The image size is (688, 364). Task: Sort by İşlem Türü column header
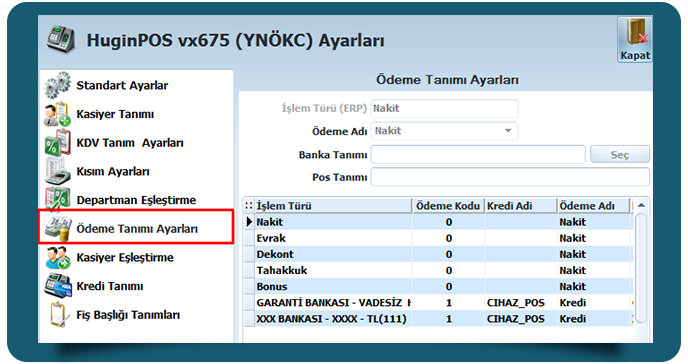(x=333, y=206)
